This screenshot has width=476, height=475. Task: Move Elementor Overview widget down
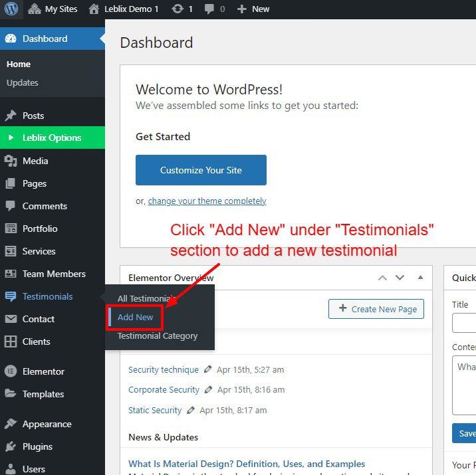pos(400,278)
